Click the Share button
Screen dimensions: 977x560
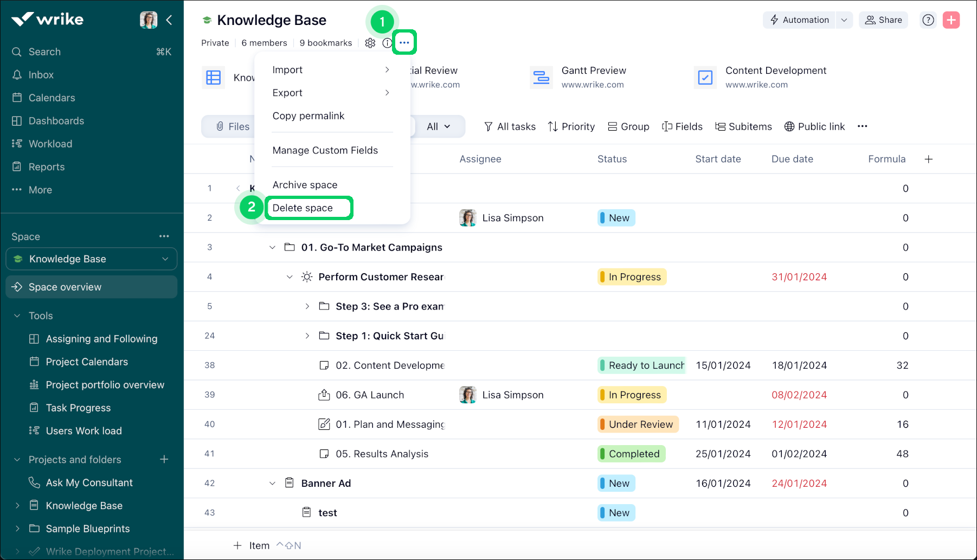pyautogui.click(x=883, y=20)
